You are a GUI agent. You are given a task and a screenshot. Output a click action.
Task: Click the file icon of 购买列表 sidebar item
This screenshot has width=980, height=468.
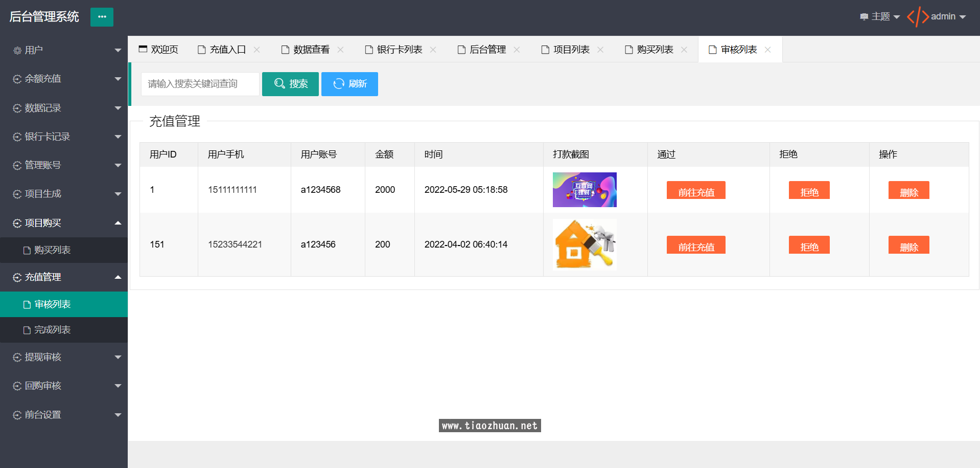click(27, 250)
